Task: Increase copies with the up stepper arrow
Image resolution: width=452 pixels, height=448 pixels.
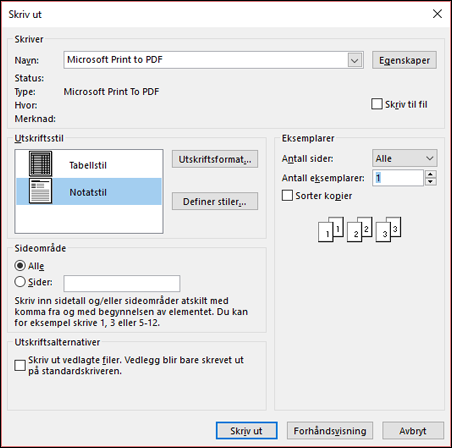Action: [x=431, y=174]
